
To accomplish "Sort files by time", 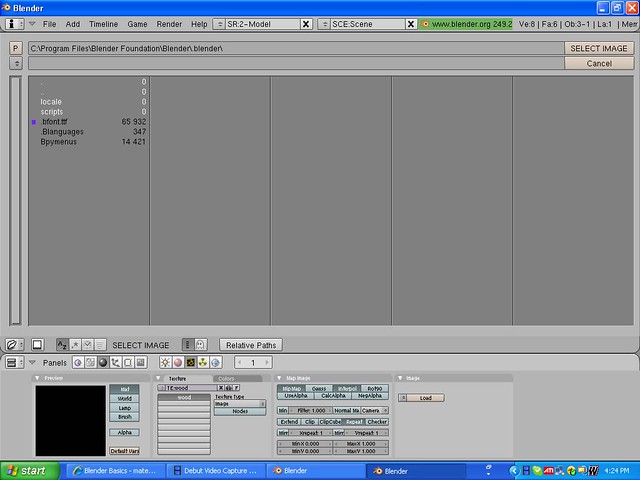I will pos(87,345).
